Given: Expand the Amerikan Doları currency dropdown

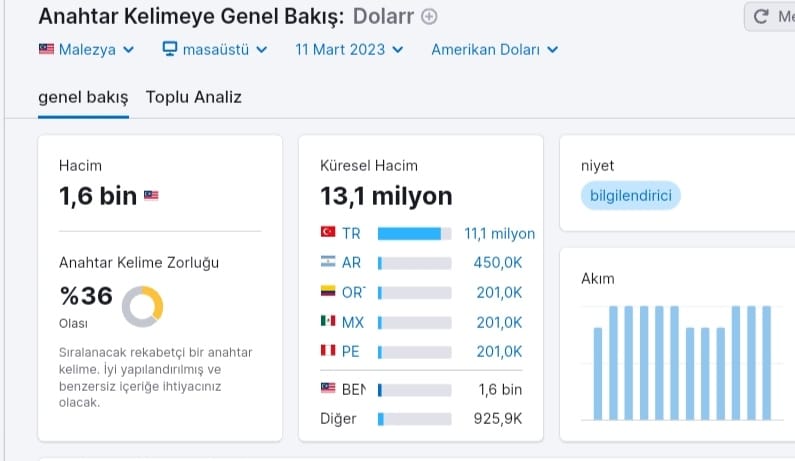Looking at the screenshot, I should [x=495, y=50].
